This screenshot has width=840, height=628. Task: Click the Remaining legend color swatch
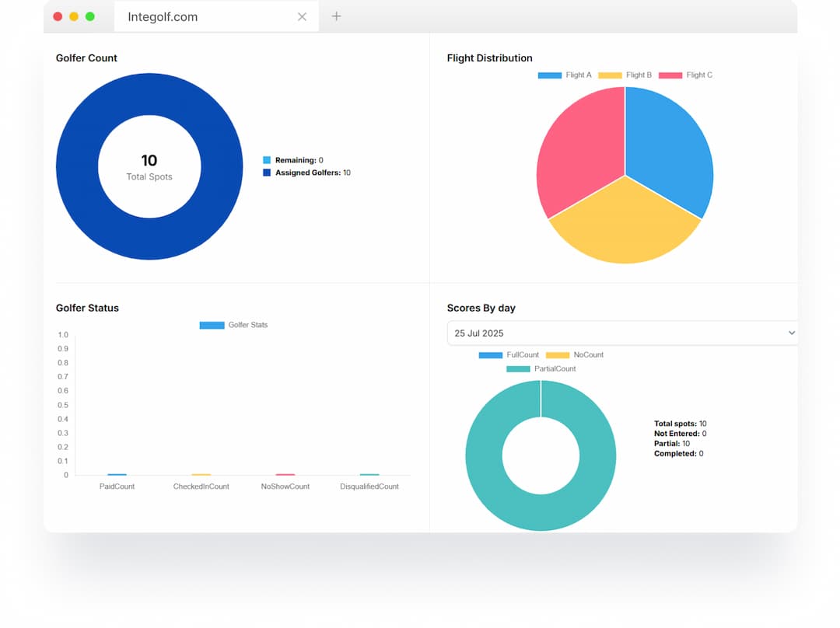267,160
